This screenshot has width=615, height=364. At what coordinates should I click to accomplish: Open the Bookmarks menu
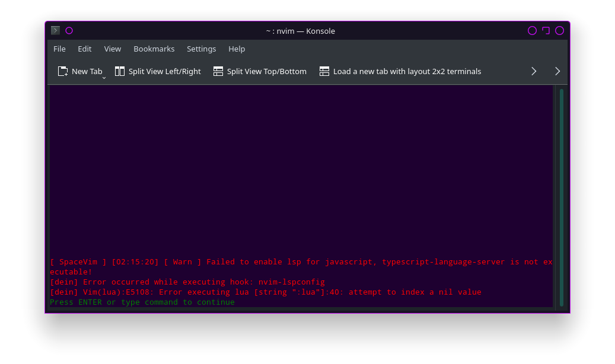click(x=154, y=49)
